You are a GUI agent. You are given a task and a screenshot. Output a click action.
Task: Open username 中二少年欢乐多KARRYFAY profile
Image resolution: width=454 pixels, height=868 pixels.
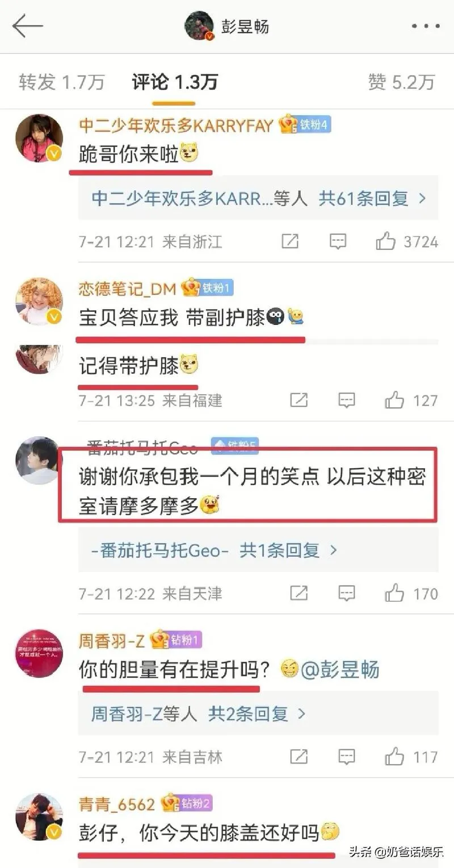pyautogui.click(x=176, y=125)
